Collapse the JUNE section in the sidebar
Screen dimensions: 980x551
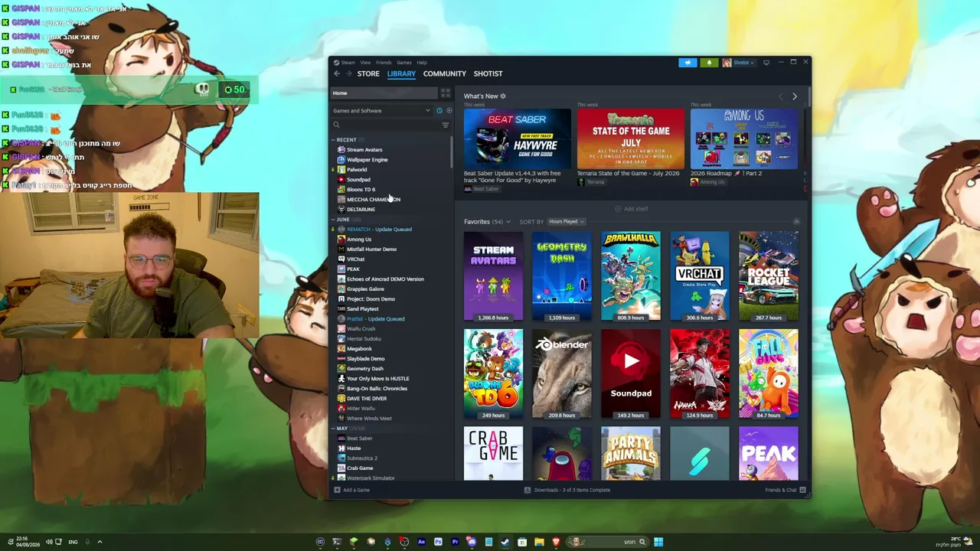[x=334, y=220]
